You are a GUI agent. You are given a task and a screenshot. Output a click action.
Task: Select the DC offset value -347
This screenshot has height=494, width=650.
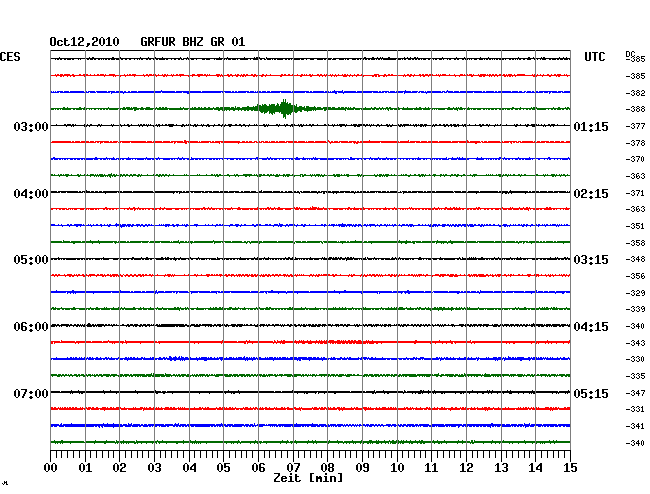pos(635,393)
